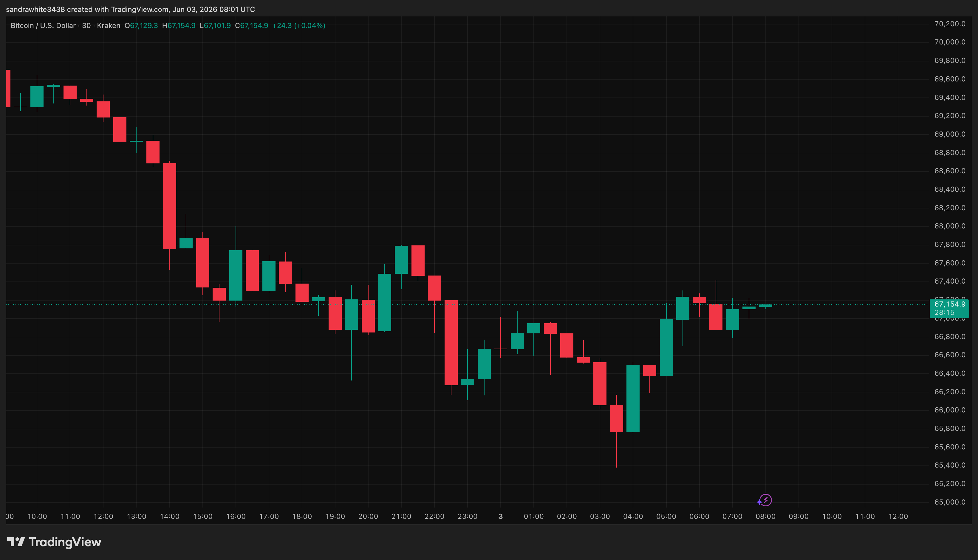Click the 12:00 label at far right

(x=898, y=516)
